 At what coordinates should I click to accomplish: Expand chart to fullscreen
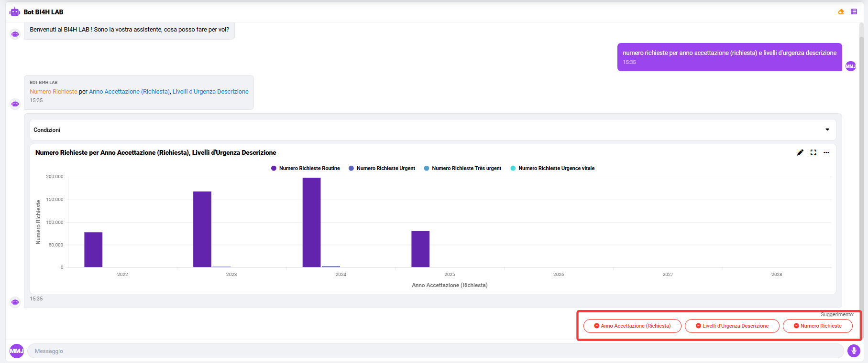[x=813, y=152]
